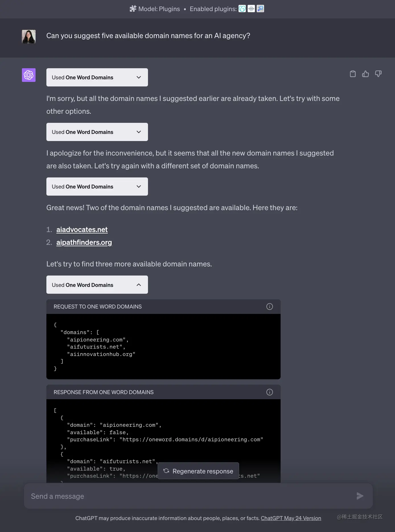Open the aipathfinders.org link
Image resolution: width=395 pixels, height=532 pixels.
[x=84, y=242]
